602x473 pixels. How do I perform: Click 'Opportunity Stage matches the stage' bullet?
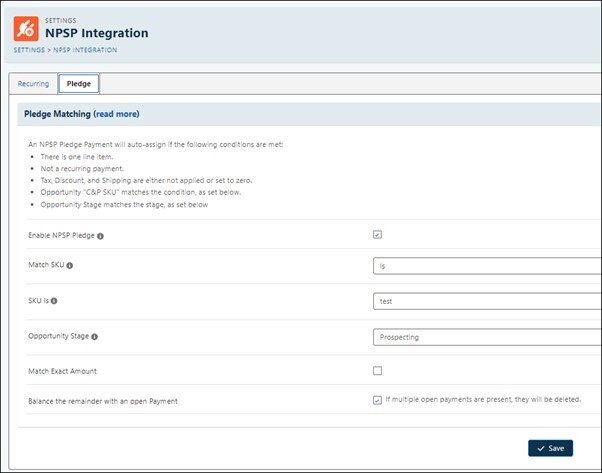124,205
